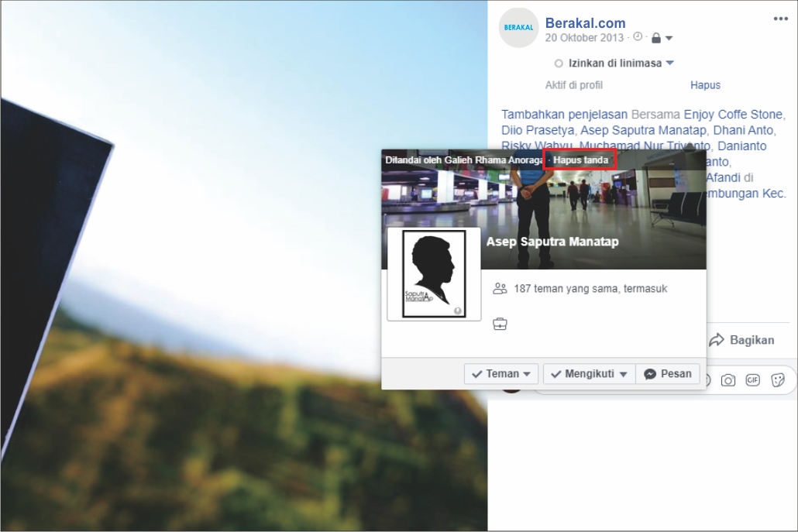Screen dimensions: 798x532
Task: Insert a GIF using the GIF icon
Action: [752, 380]
